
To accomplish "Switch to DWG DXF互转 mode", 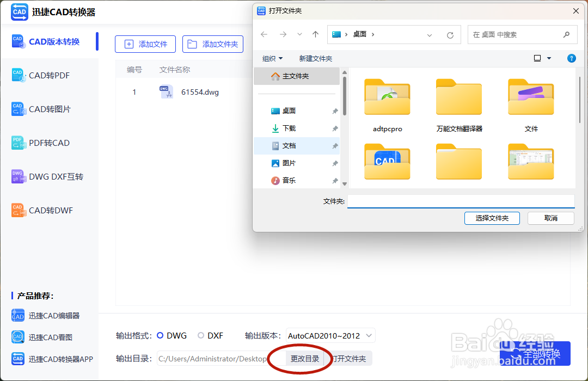I will point(49,177).
